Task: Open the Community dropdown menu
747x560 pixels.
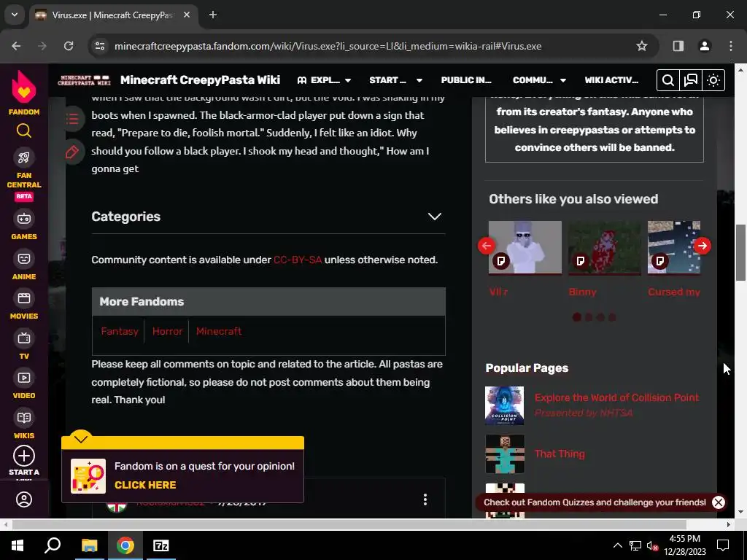Action: tap(539, 80)
